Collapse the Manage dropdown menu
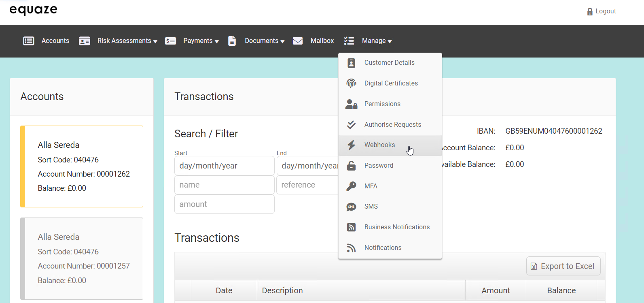 (377, 41)
